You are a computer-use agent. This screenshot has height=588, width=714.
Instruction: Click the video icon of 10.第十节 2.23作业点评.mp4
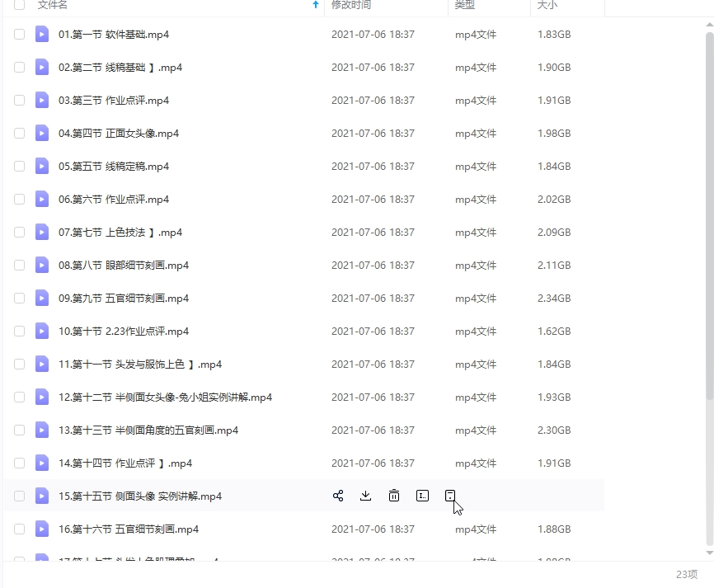(x=42, y=332)
